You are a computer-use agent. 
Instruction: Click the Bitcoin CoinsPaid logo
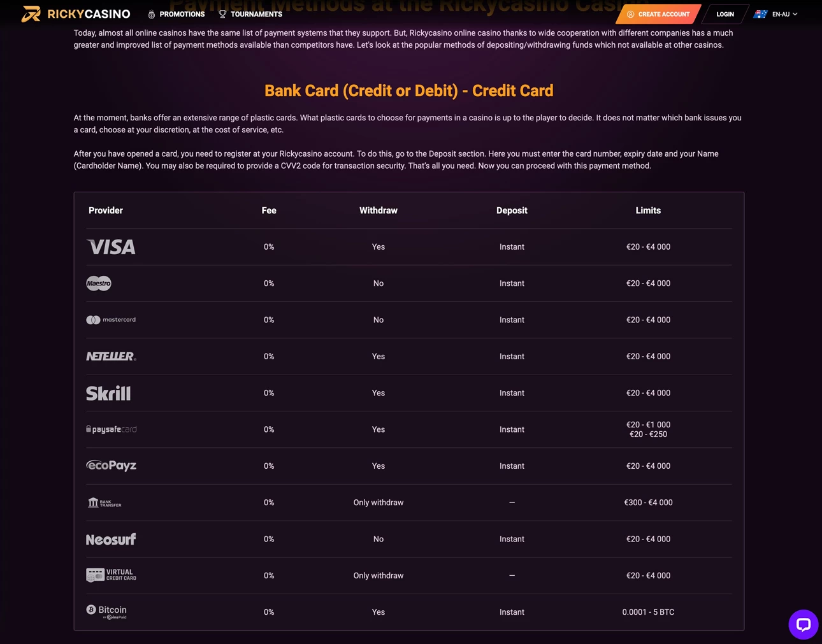(107, 612)
